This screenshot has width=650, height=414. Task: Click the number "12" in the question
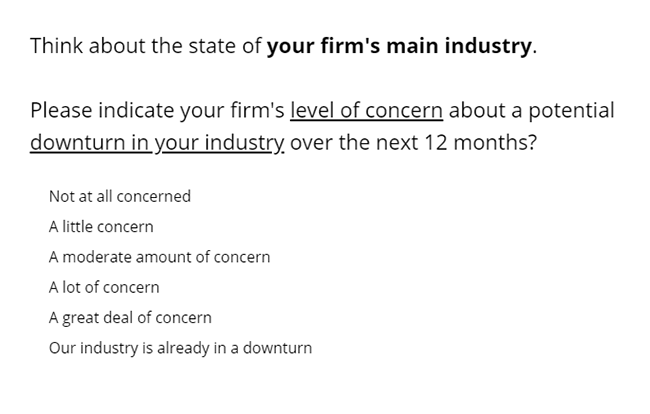(x=436, y=143)
